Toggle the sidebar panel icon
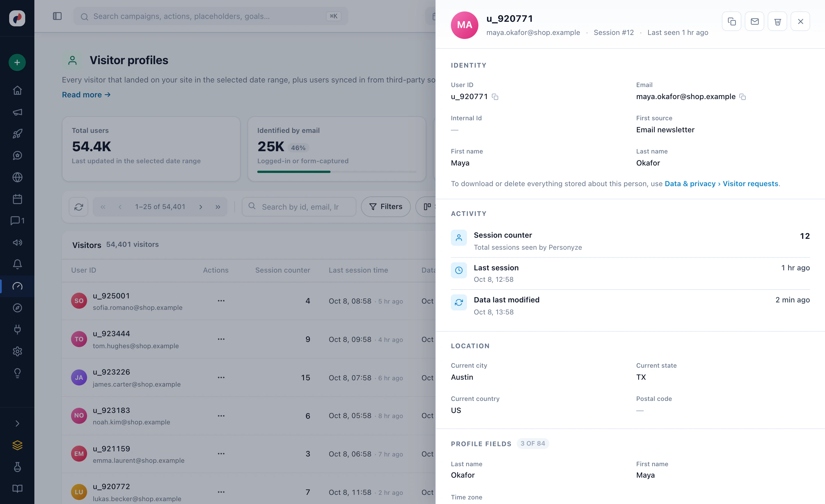This screenshot has width=825, height=504. (x=57, y=16)
